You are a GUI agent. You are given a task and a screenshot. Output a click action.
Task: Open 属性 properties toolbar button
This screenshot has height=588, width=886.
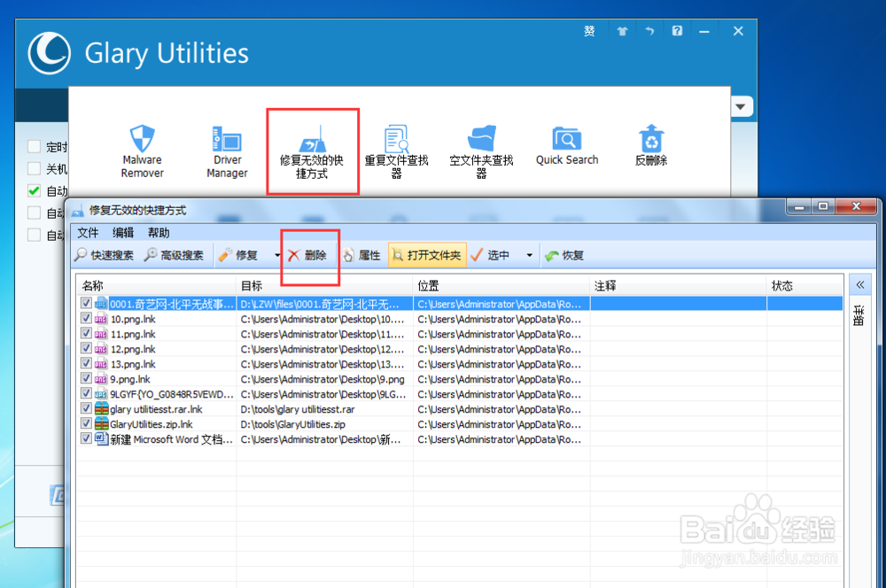point(362,255)
